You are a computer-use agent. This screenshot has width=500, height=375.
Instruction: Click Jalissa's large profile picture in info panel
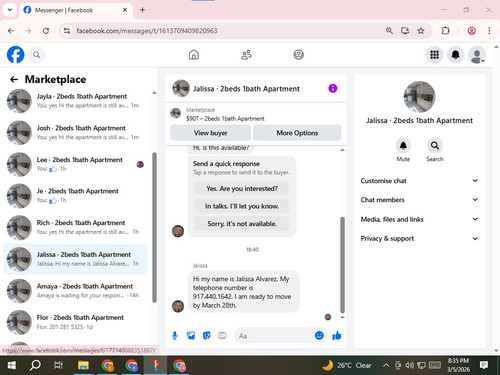coord(419,97)
